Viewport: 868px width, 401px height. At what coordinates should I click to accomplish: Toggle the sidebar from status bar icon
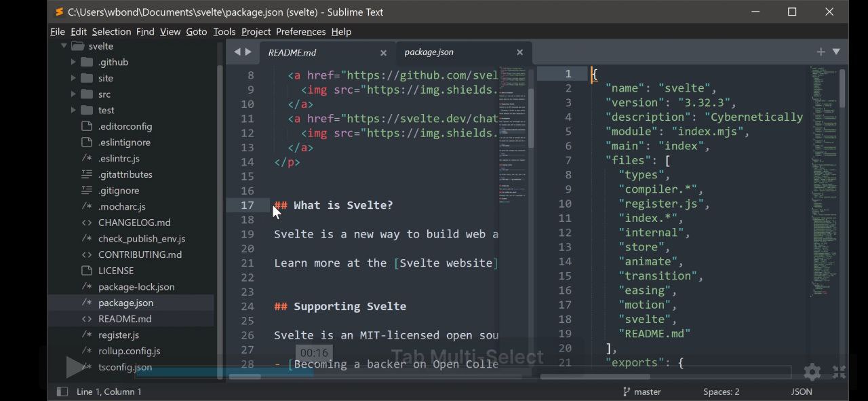[x=62, y=392]
